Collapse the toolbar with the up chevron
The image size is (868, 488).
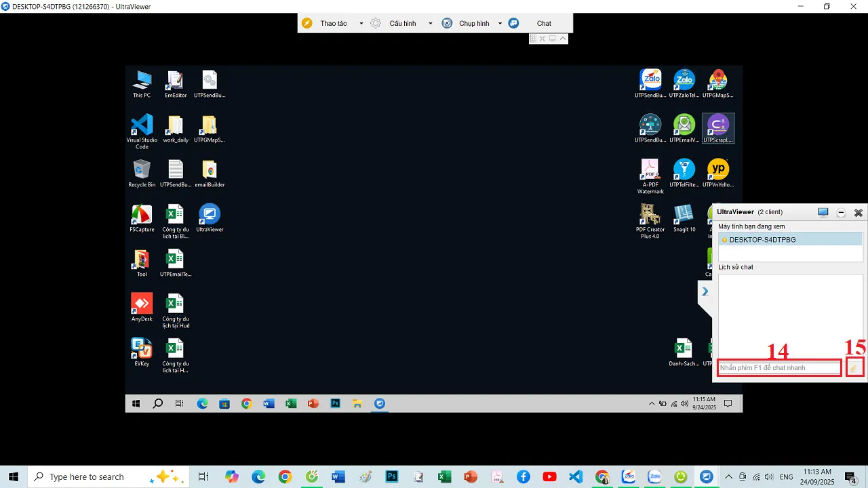click(x=563, y=39)
